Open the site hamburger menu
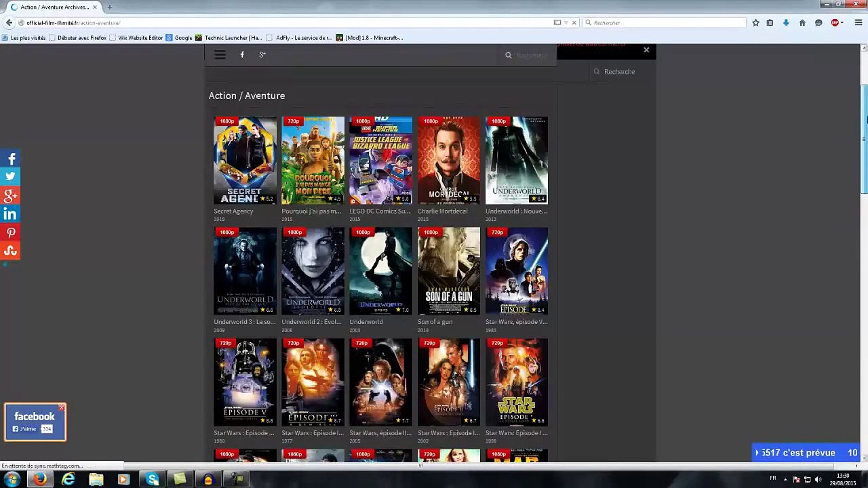This screenshot has height=488, width=868. [x=220, y=55]
